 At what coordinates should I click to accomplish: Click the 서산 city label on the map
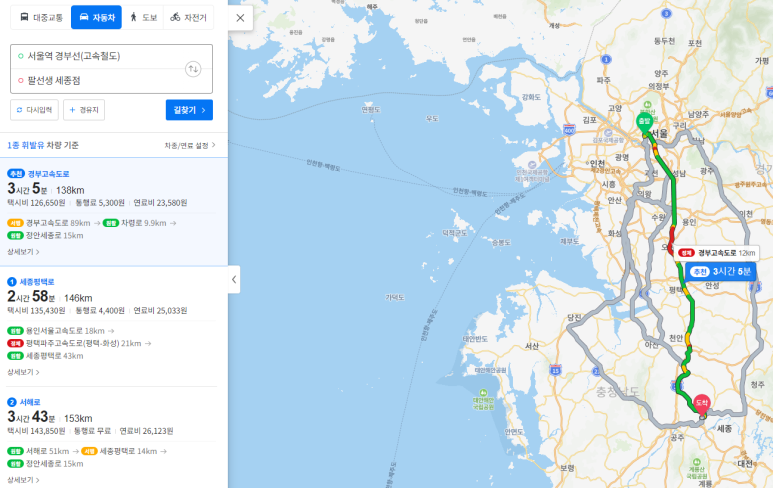pos(531,346)
